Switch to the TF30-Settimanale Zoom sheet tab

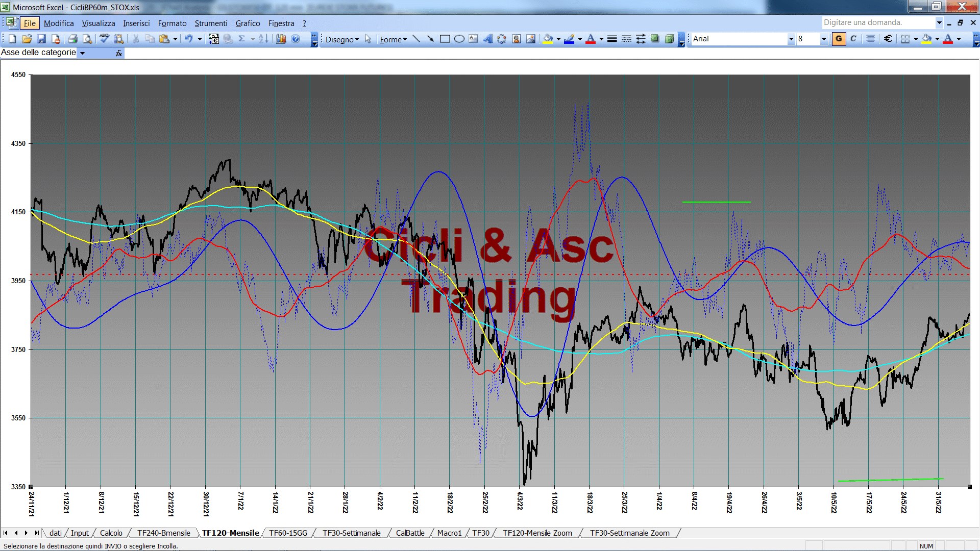click(x=629, y=533)
